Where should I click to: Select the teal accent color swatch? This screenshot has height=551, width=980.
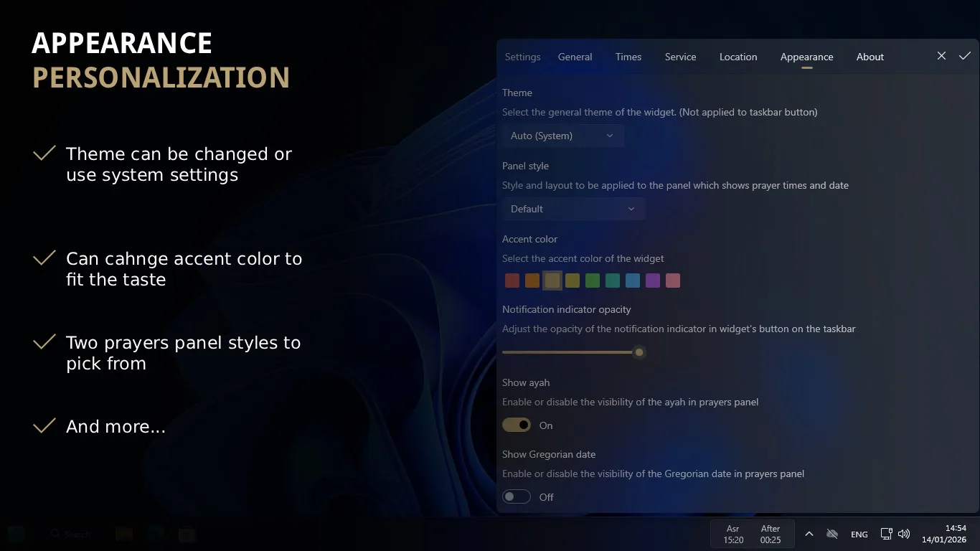pos(613,281)
